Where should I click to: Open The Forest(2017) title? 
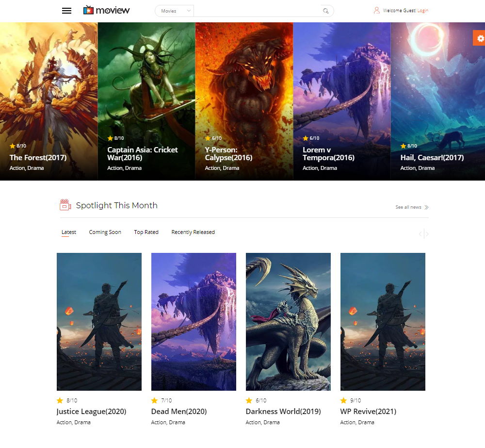pos(38,158)
